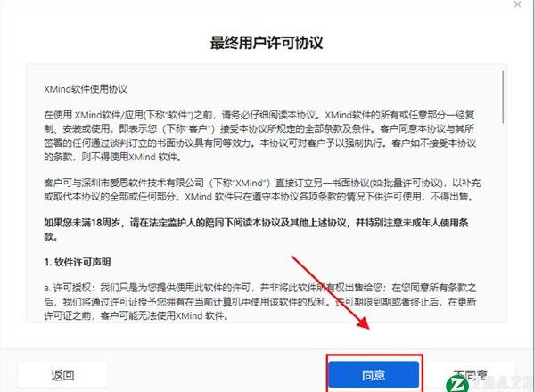Click the line 的条款，则不得使用XMind 软件
This screenshot has width=534, height=392.
coord(112,157)
